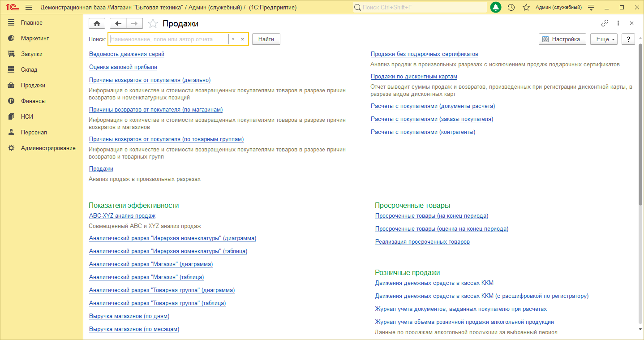Copy link with the chain icon
This screenshot has height=340, width=644.
point(605,23)
